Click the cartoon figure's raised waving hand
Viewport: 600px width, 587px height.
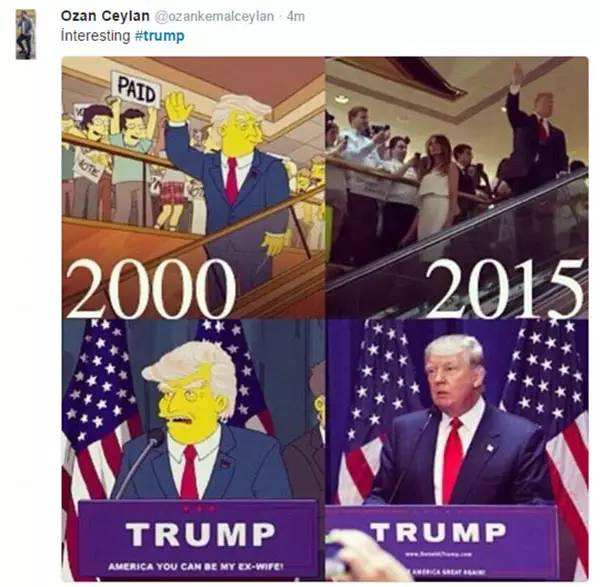coord(178,107)
